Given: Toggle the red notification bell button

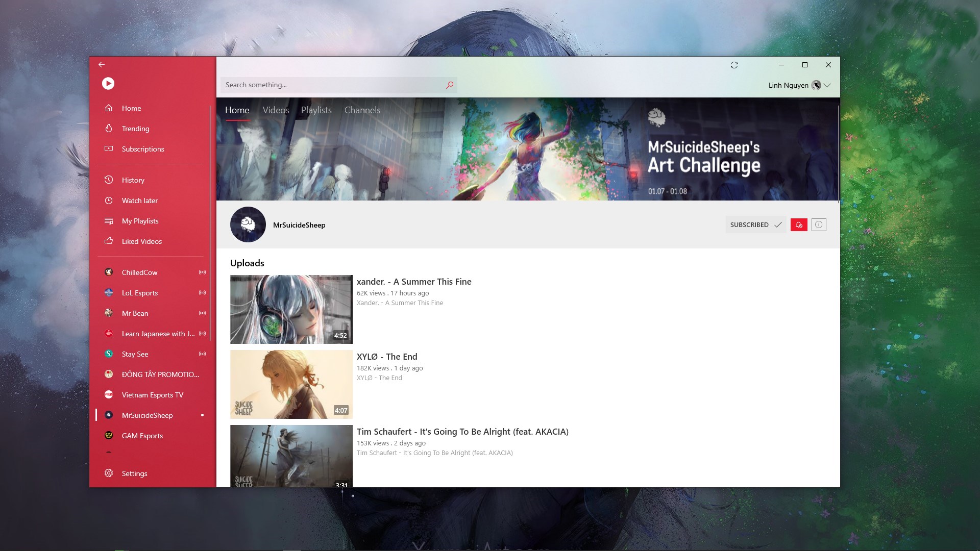Looking at the screenshot, I should click(799, 224).
